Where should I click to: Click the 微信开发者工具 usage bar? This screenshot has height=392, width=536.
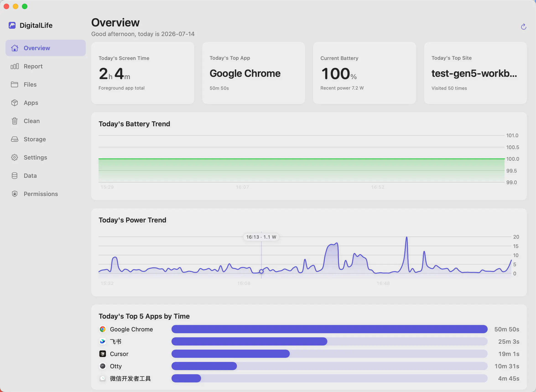click(329, 379)
